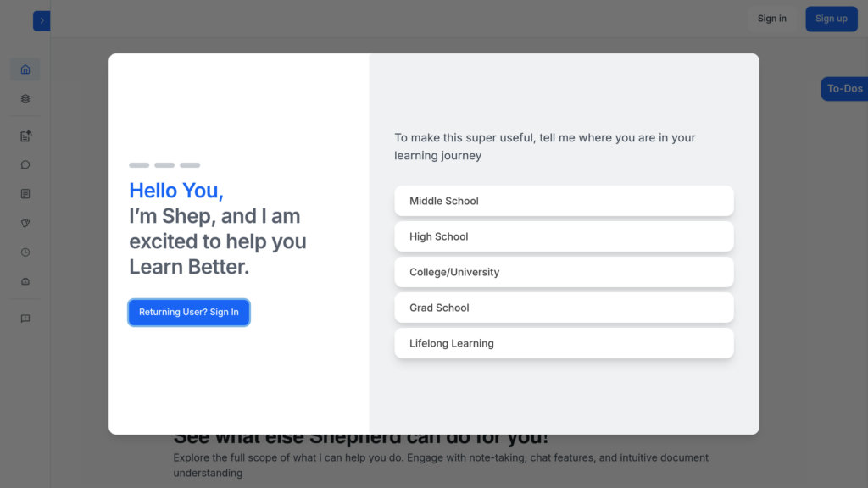
Task: Open the To-Dos side tab
Action: tap(844, 88)
